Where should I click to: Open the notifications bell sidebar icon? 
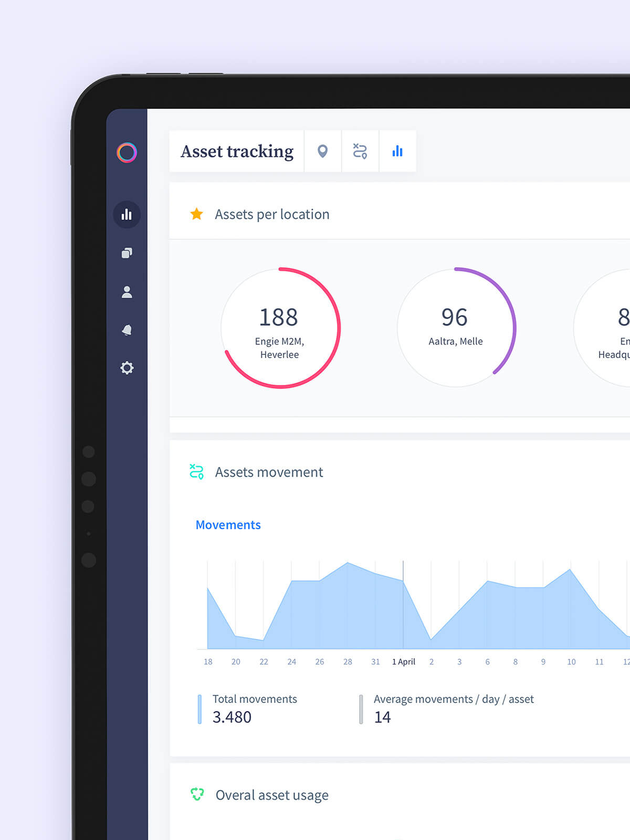pyautogui.click(x=127, y=330)
